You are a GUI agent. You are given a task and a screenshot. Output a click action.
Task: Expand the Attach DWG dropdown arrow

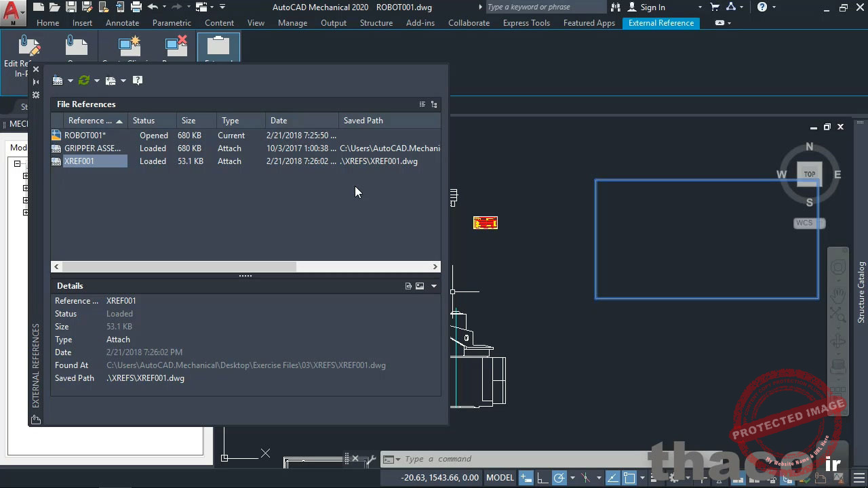point(70,81)
